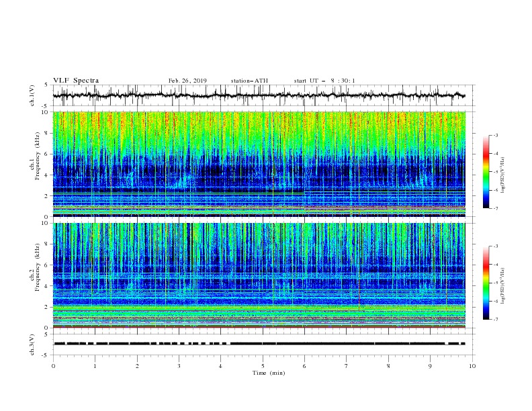The width and height of the screenshot is (532, 411).
Task: Click the ch.2 spectrogram plot
Action: (259, 275)
